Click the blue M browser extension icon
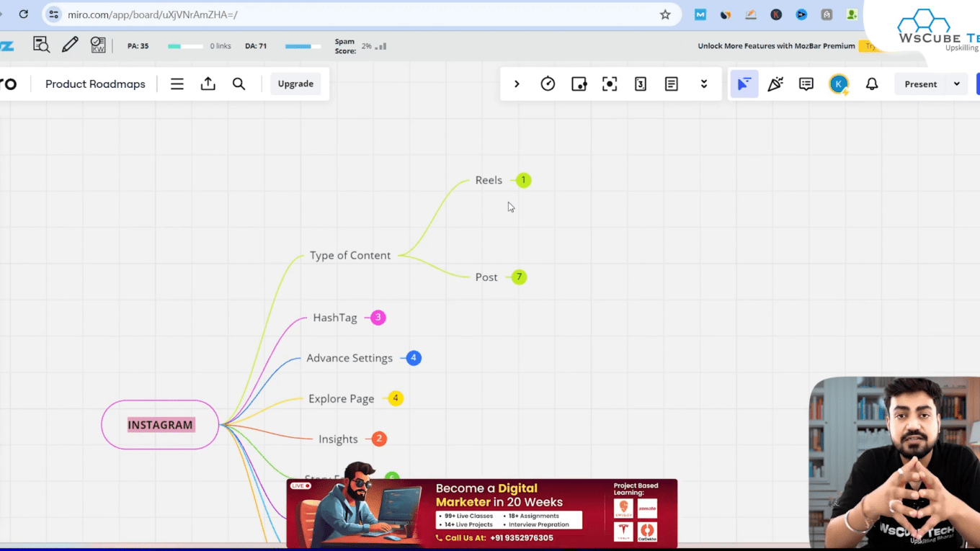The image size is (980, 551). pyautogui.click(x=700, y=14)
